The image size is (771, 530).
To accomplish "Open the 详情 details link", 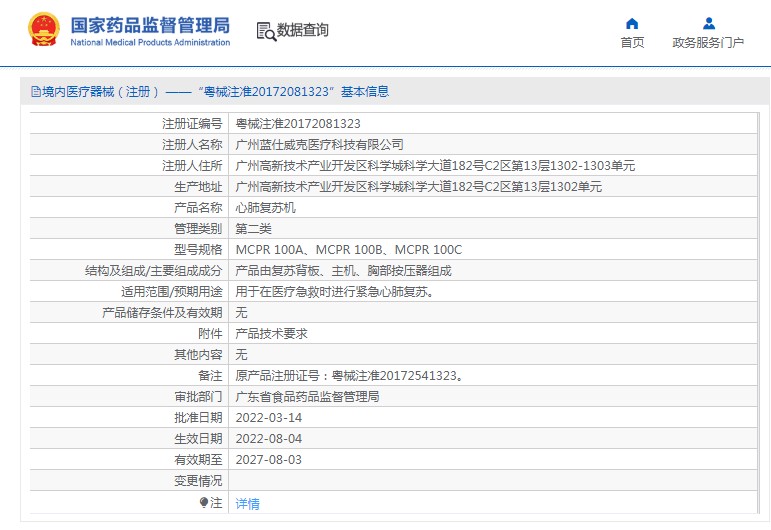I will pyautogui.click(x=247, y=503).
